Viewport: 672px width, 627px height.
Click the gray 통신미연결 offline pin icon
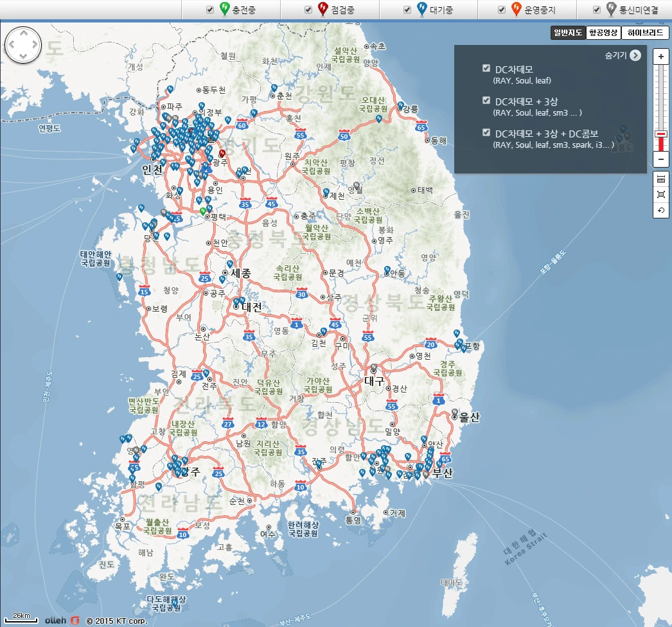(x=611, y=8)
